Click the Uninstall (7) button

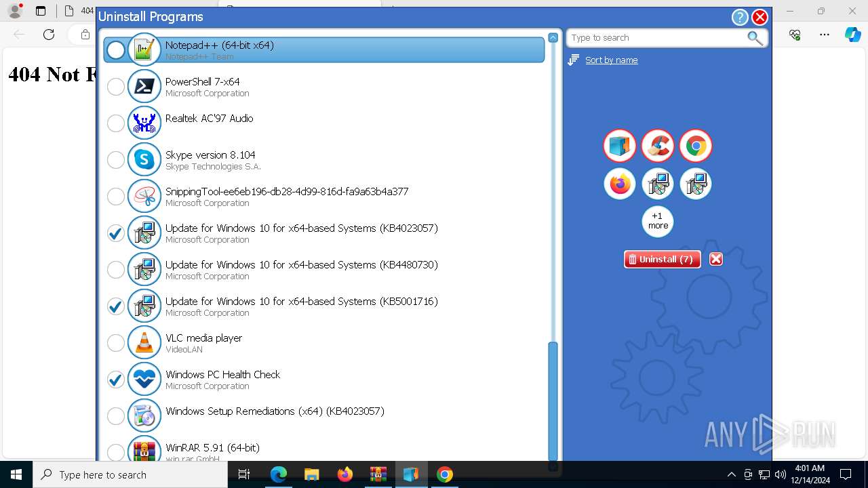click(662, 259)
